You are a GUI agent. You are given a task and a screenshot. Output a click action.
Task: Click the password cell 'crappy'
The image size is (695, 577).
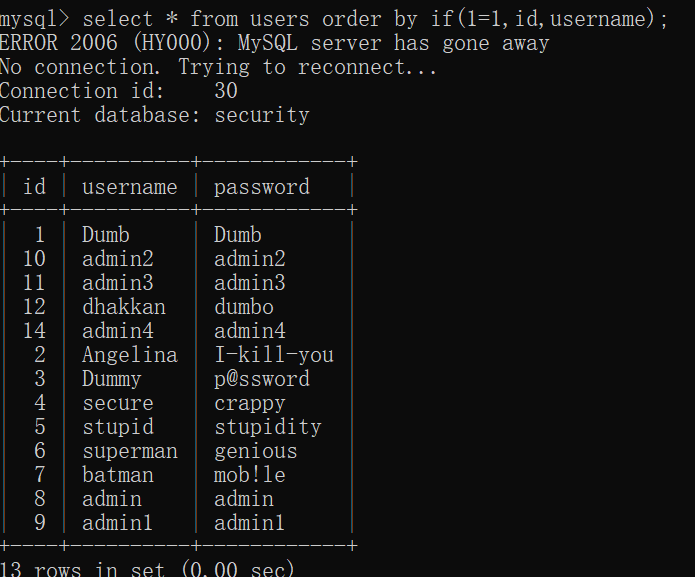click(249, 403)
